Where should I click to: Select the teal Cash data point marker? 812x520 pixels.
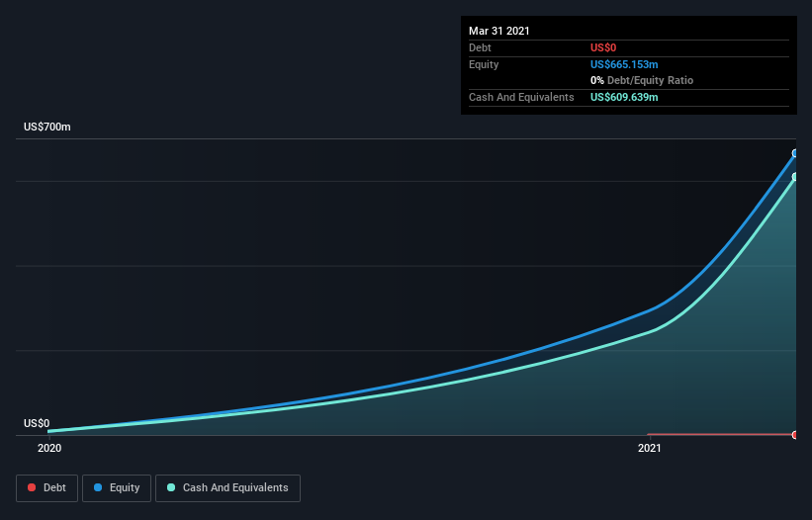coord(795,177)
